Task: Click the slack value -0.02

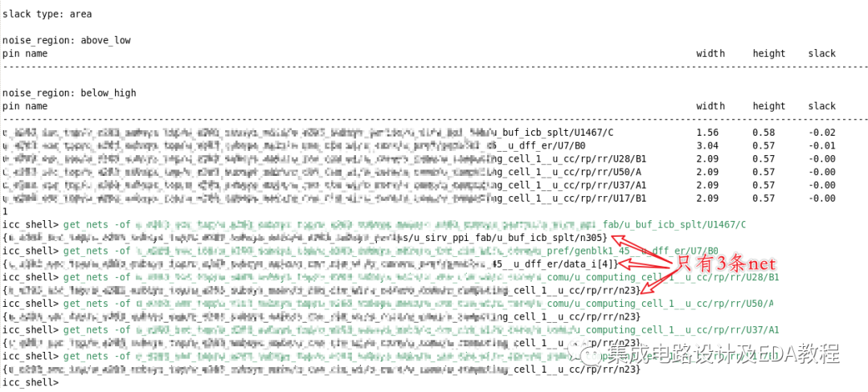Action: click(821, 133)
